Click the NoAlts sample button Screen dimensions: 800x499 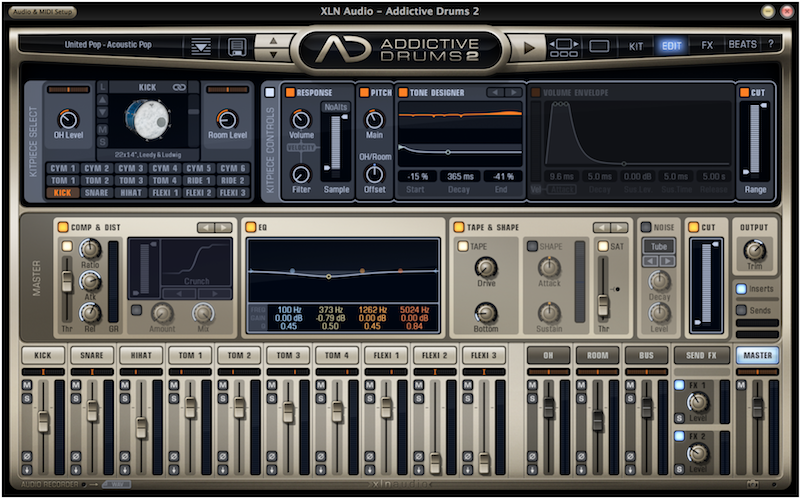336,107
